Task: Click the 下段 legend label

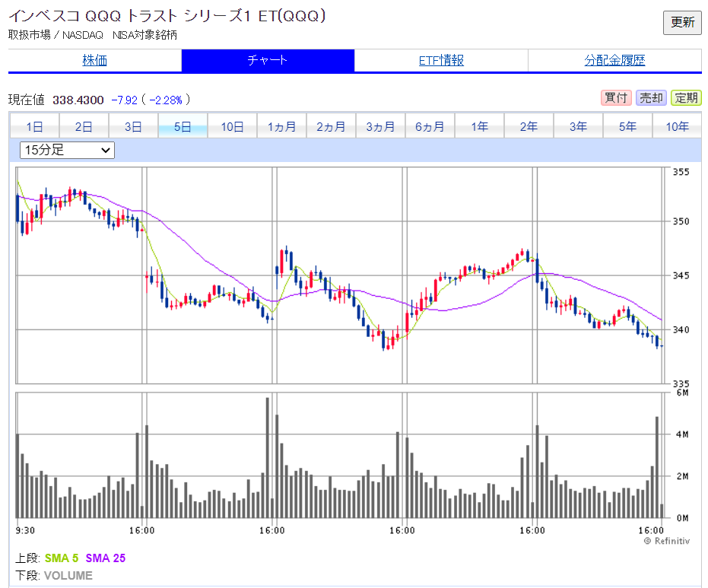Action: tap(27, 575)
